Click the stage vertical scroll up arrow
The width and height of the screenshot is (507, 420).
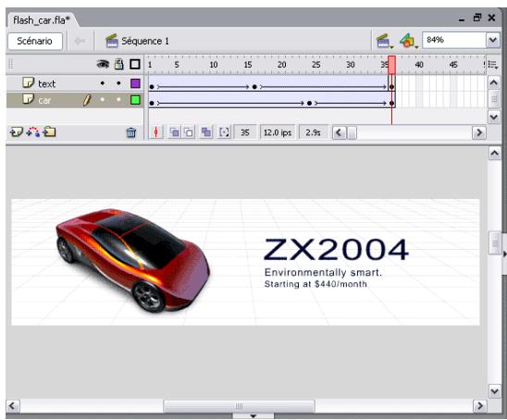click(x=495, y=154)
